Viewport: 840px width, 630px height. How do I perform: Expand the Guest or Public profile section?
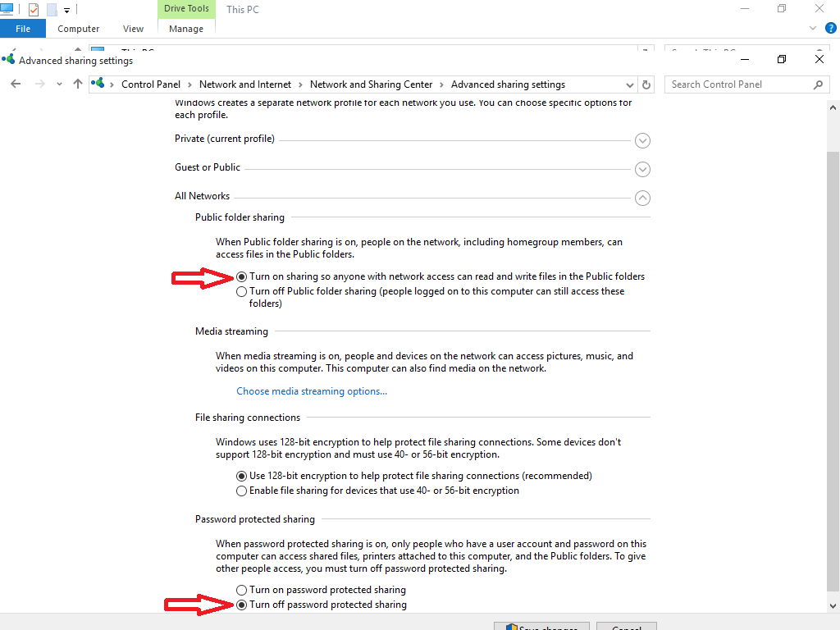[x=642, y=169]
